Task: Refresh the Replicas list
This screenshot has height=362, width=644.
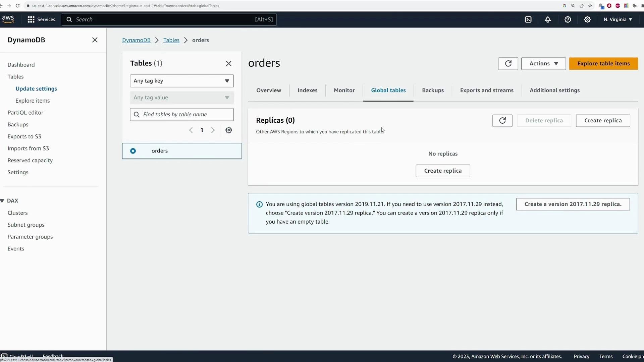Action: coord(502,121)
